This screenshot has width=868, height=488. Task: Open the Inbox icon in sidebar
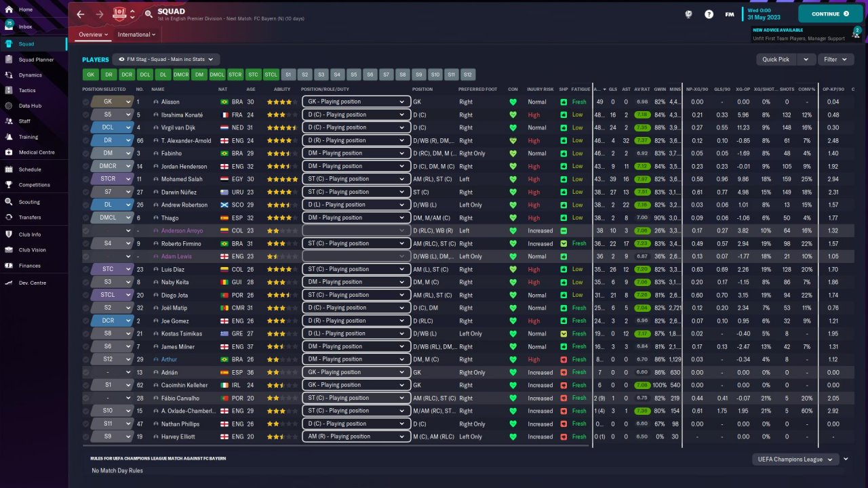click(x=9, y=26)
